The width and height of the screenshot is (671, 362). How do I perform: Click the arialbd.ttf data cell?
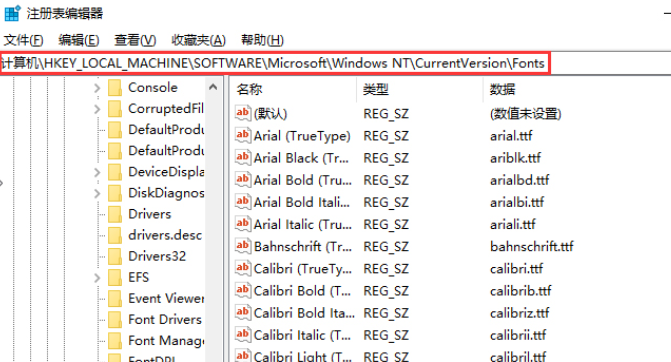(520, 181)
